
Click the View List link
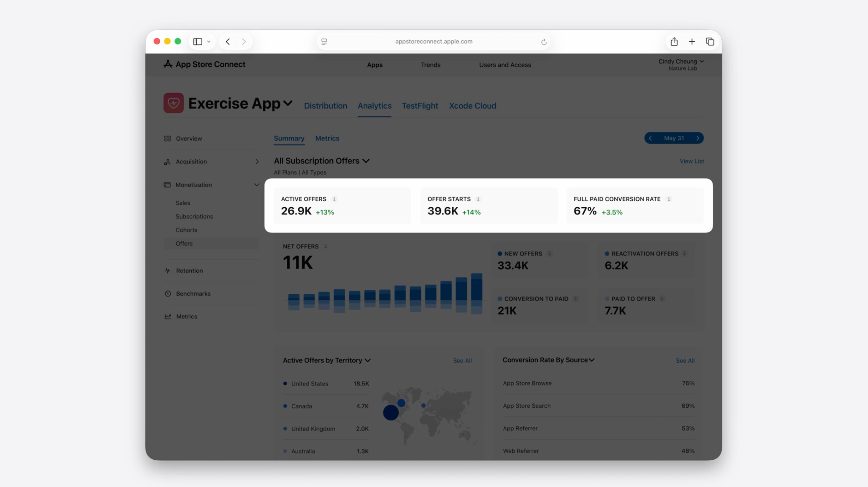coord(692,161)
